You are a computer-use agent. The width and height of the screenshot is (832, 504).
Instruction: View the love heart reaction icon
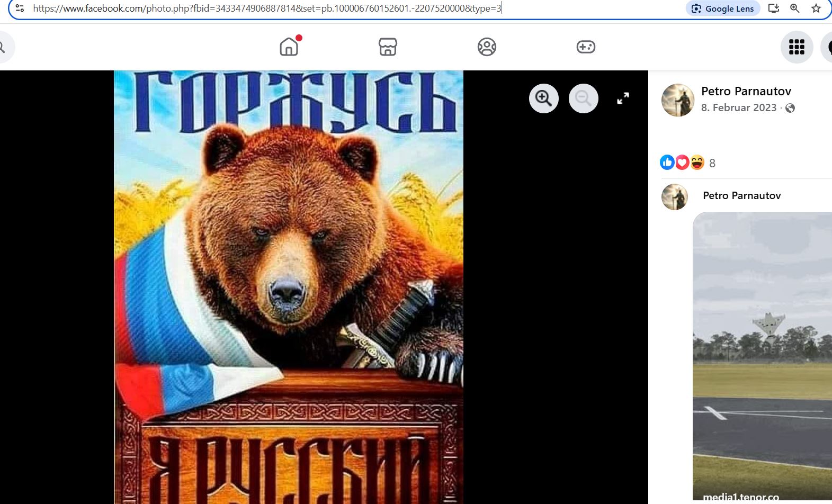682,162
